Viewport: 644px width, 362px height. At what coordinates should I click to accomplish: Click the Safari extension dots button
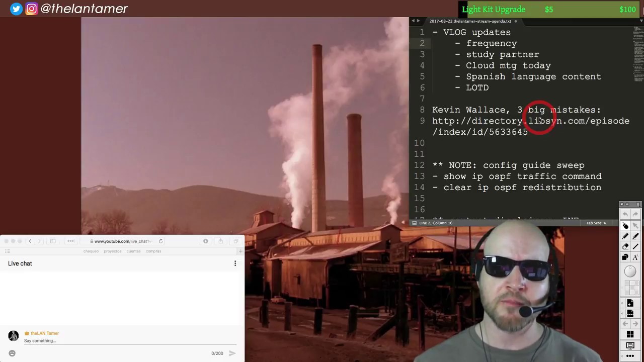click(x=71, y=241)
